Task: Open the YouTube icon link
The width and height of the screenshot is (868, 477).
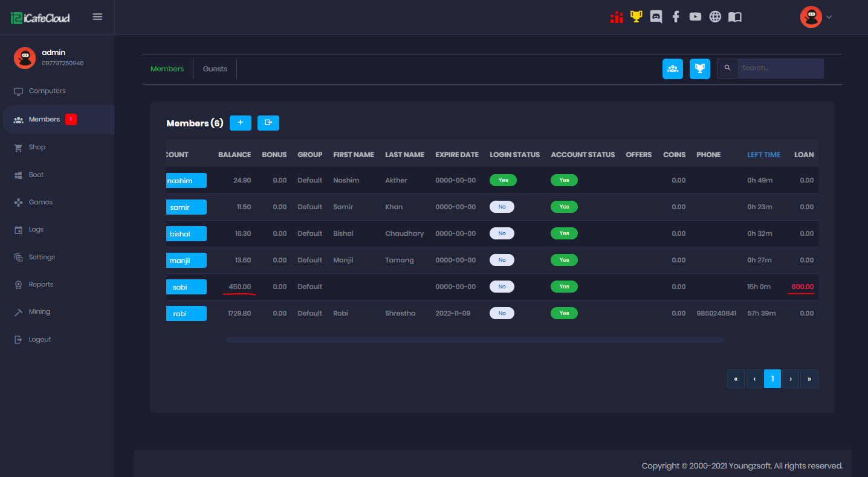Action: coord(695,17)
